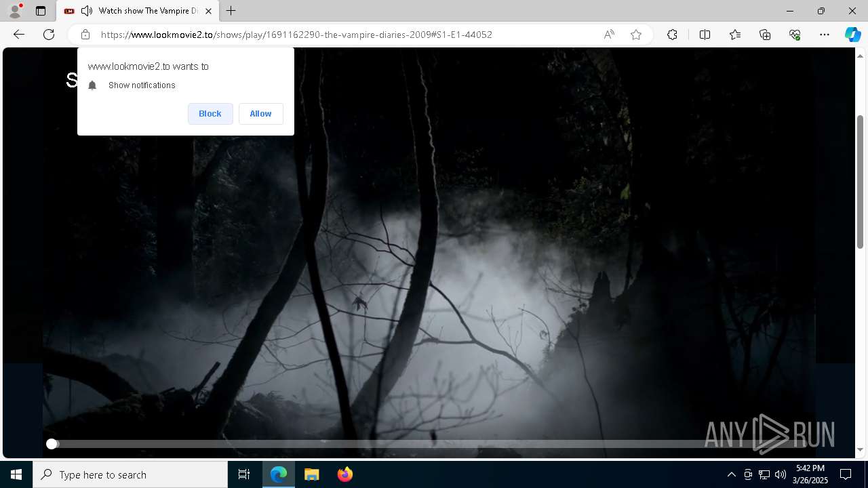Image resolution: width=868 pixels, height=488 pixels.
Task: Open the clock and calendar
Action: [810, 474]
